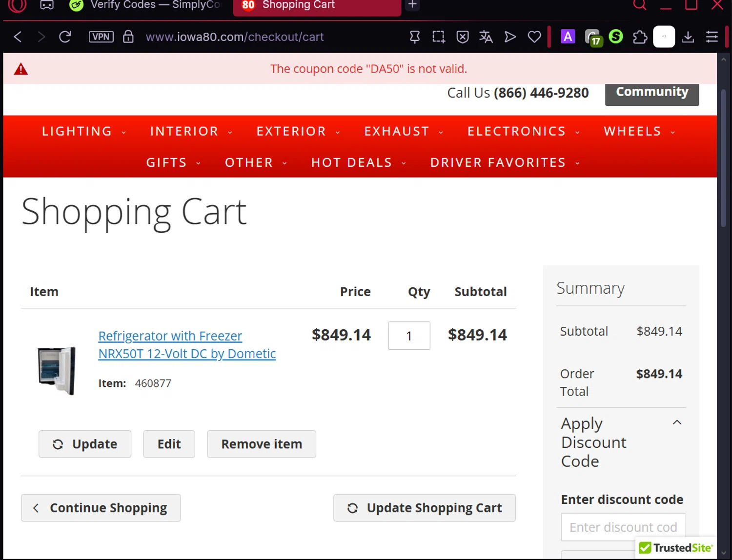732x560 pixels.
Task: Go back with the browser back arrow
Action: [18, 37]
